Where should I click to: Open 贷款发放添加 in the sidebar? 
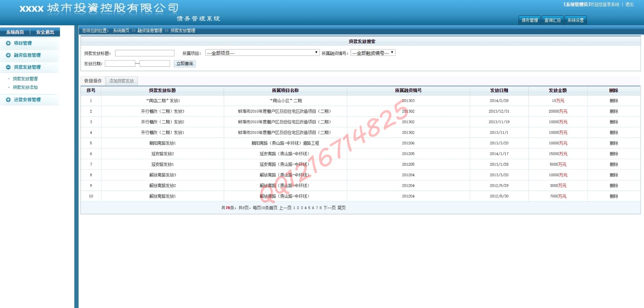pyautogui.click(x=25, y=87)
